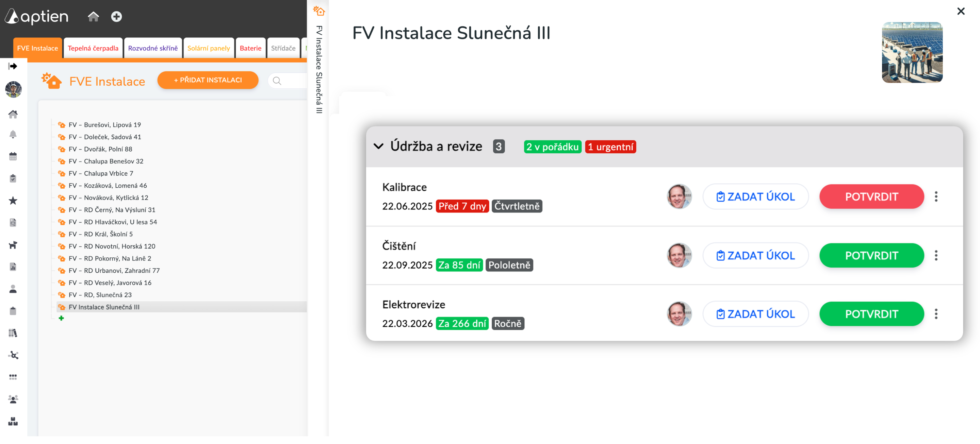This screenshot has width=980, height=444.
Task: Open more options for Čištění row
Action: (936, 255)
